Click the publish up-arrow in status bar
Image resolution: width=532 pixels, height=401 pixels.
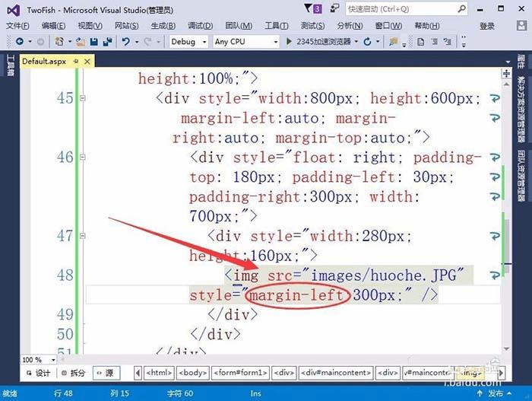(x=480, y=393)
